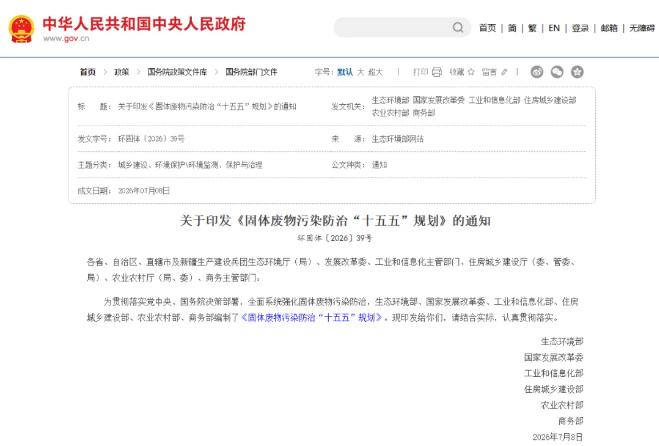Viewport: 659px width, 446px height.
Task: Click the search magnifier icon
Action: 458,27
